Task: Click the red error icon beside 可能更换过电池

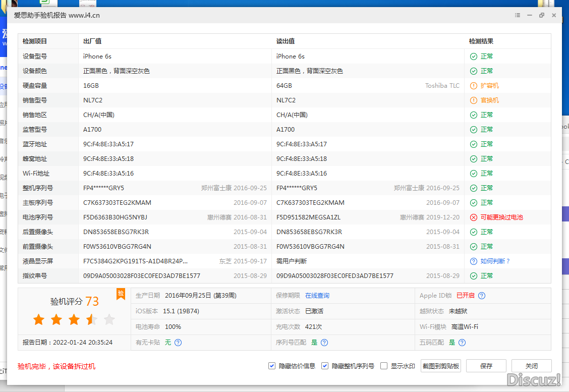Action: point(474,217)
